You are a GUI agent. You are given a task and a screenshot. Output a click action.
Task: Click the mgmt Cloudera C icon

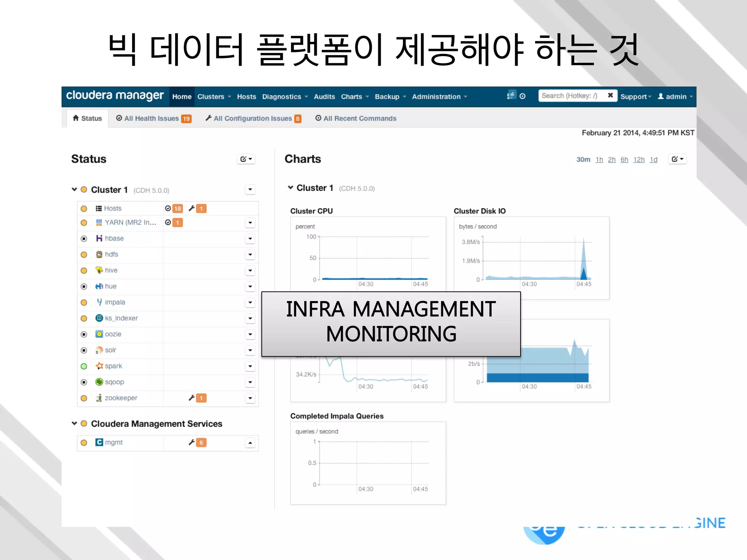pos(99,443)
